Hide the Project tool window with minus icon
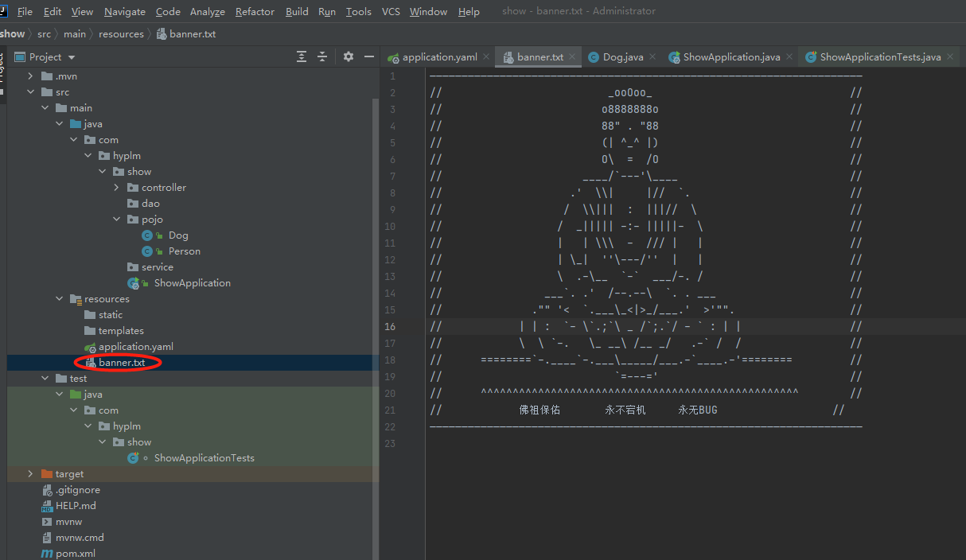This screenshot has height=560, width=966. tap(368, 56)
